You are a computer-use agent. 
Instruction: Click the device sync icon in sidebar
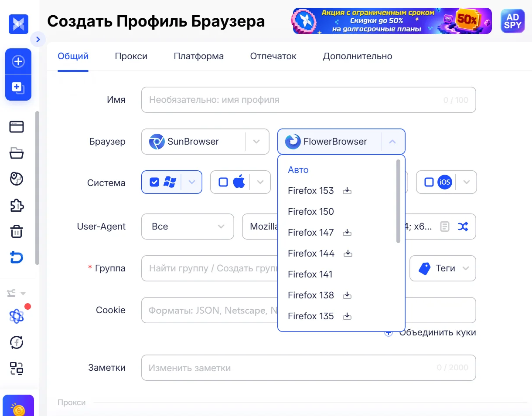click(x=17, y=369)
